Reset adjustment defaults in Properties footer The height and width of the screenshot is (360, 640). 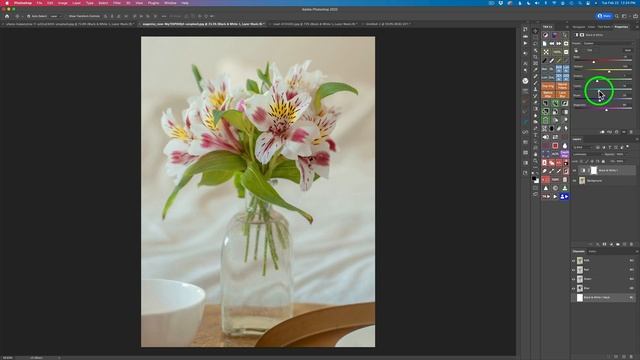616,131
